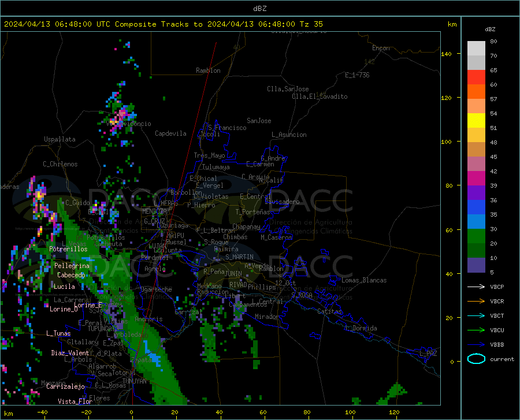Screen dimensions: 520x420
Task: Click the cyan 'current' ellipse icon
Action: (476, 359)
